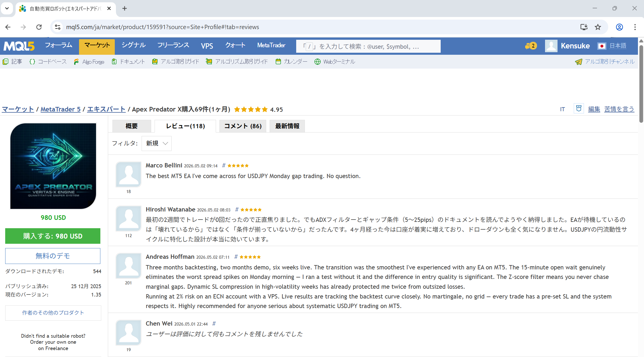Image resolution: width=644 pixels, height=357 pixels.
Task: Open the MetaTrader section
Action: 271,46
